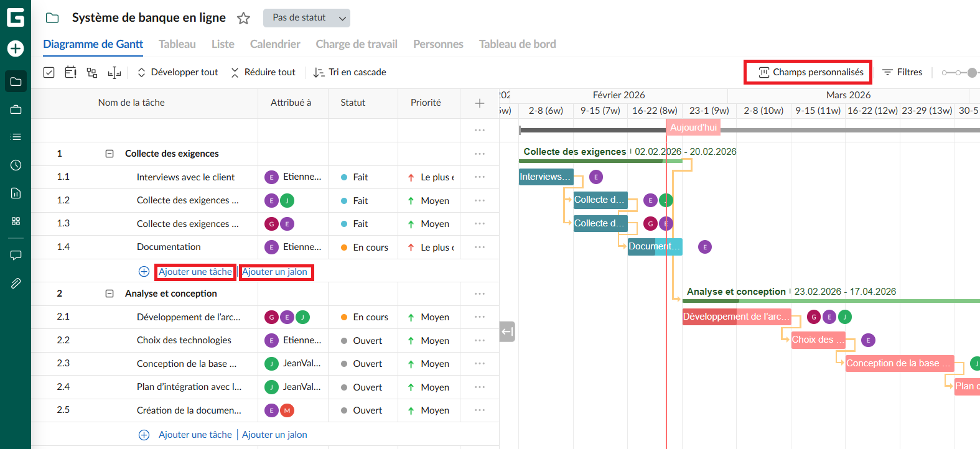Click the chat comments icon in sidebar
This screenshot has height=449, width=980.
coord(16,255)
